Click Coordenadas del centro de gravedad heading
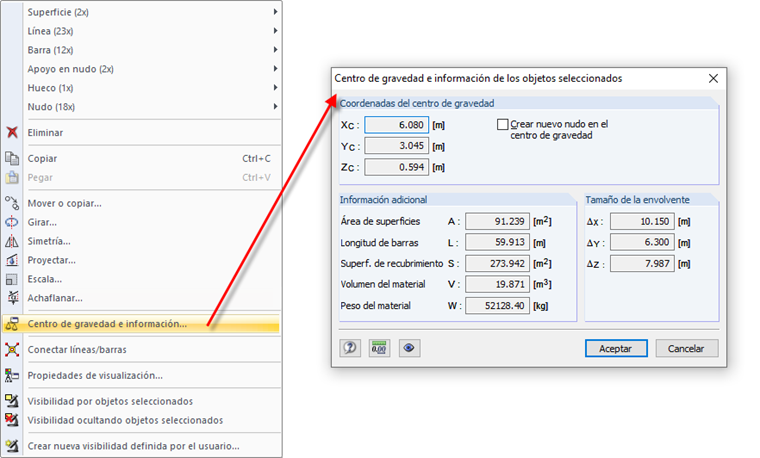This screenshot has width=760, height=458. point(417,103)
